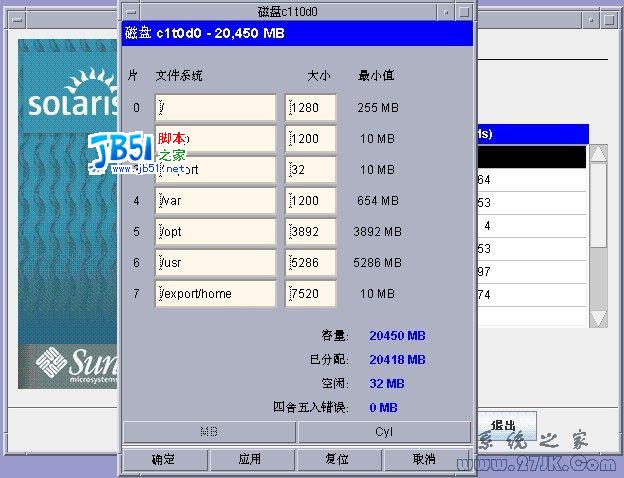Screen dimensions: 624x478
Task: Click the 大小 column header
Action: click(318, 75)
